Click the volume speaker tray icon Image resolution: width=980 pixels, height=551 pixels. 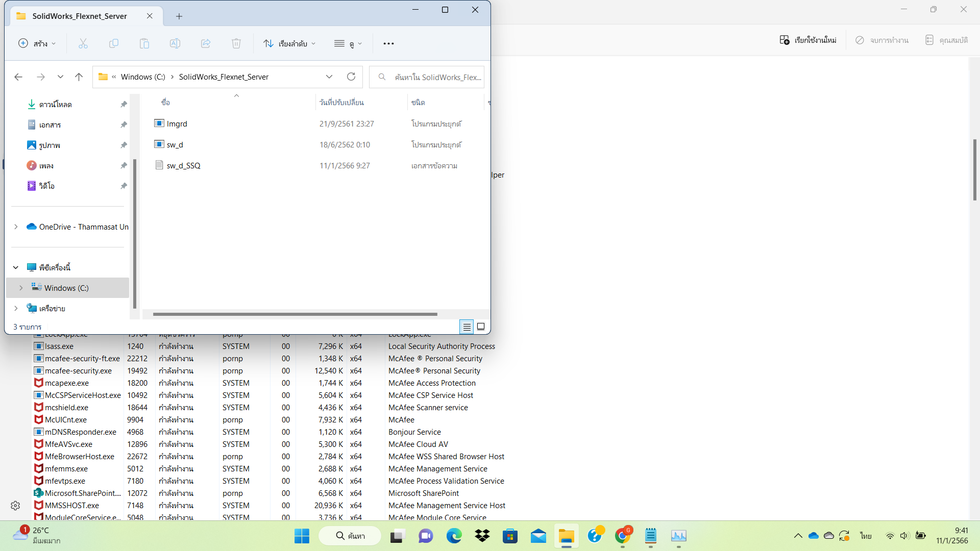pos(904,536)
